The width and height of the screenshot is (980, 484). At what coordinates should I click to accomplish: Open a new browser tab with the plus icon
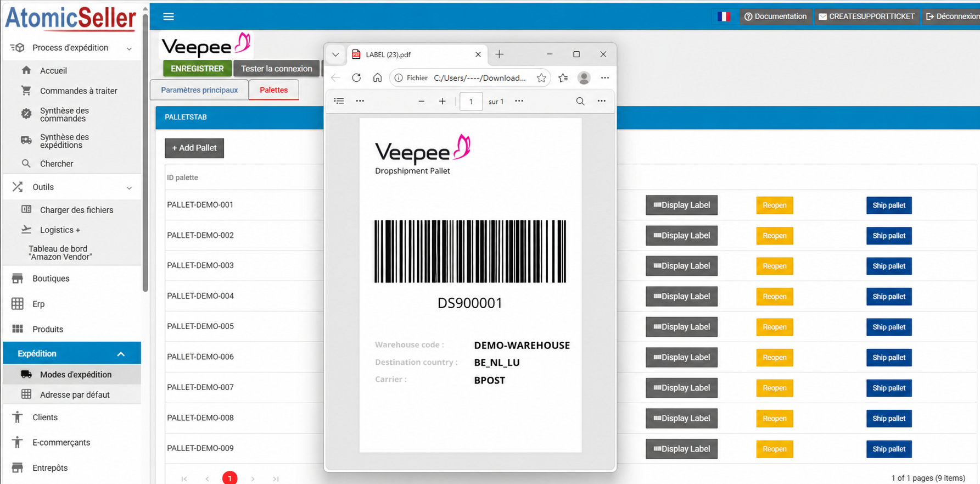[x=500, y=54]
